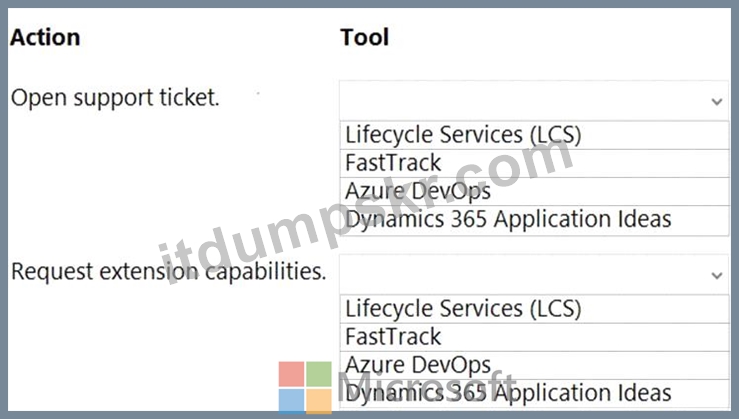Choose FastTrack for Open support ticket

pos(534,164)
